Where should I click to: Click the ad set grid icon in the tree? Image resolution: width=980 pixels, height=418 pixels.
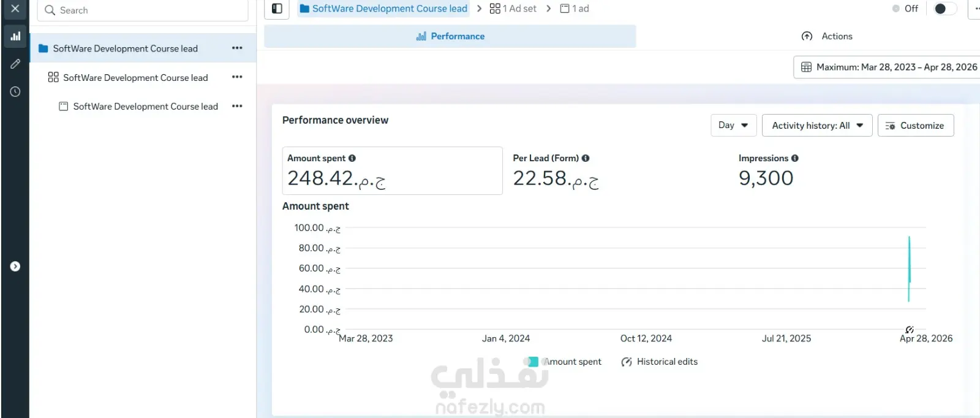pyautogui.click(x=53, y=77)
